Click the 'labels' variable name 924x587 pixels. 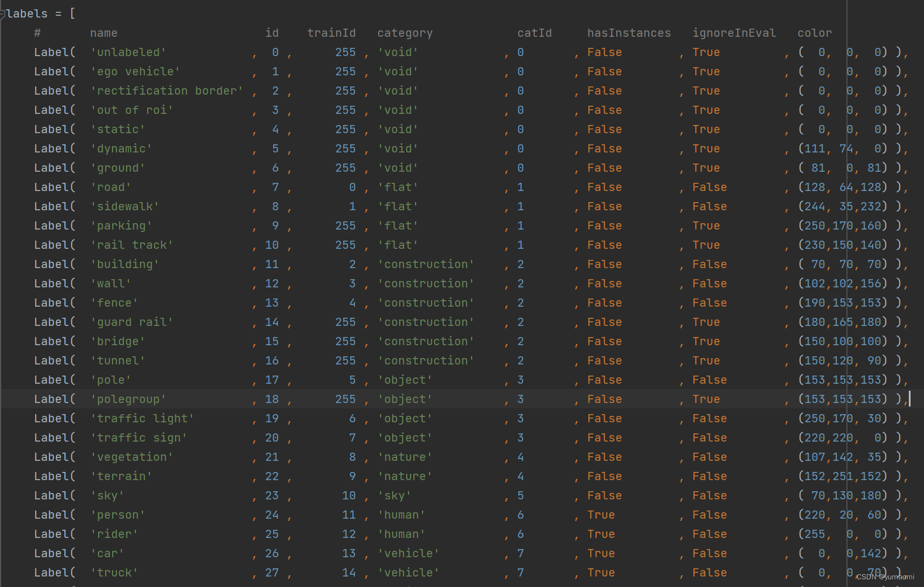pos(27,14)
